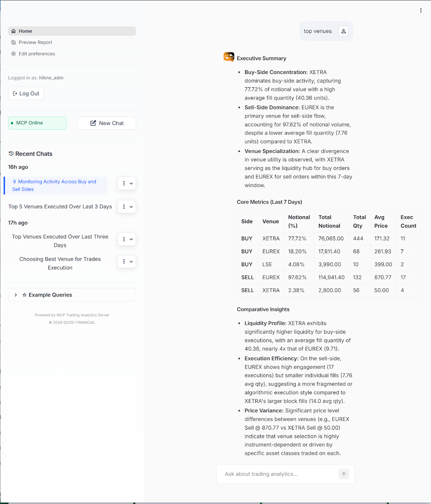Click the star icon beside Example Queries
Viewport: 431px width, 504px height.
(x=24, y=295)
